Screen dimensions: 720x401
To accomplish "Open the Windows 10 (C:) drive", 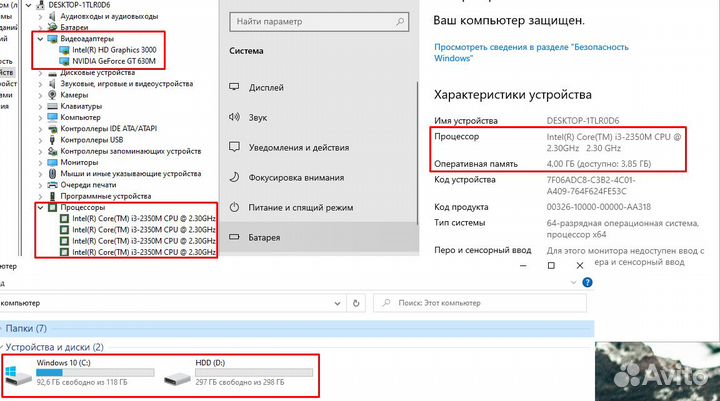I will (82, 374).
